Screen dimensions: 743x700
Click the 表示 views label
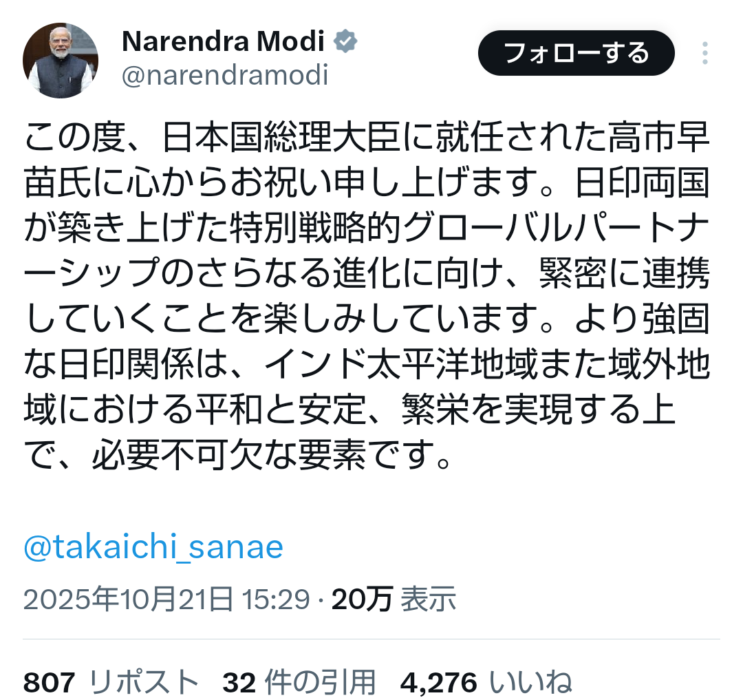pos(429,600)
